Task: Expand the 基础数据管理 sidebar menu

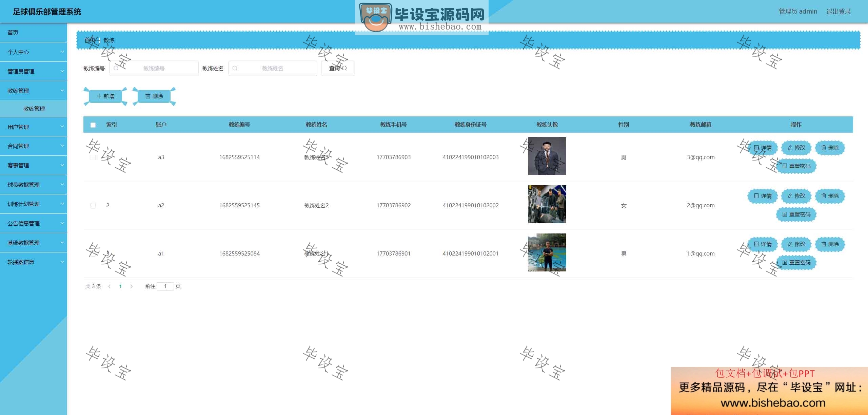Action: coord(34,243)
